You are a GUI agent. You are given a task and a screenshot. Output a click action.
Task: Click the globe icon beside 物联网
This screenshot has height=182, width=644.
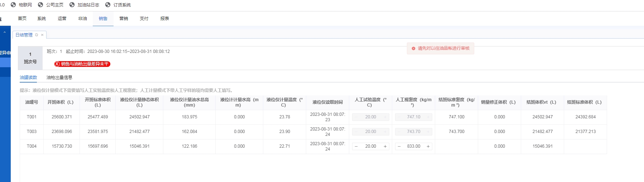tap(13, 5)
